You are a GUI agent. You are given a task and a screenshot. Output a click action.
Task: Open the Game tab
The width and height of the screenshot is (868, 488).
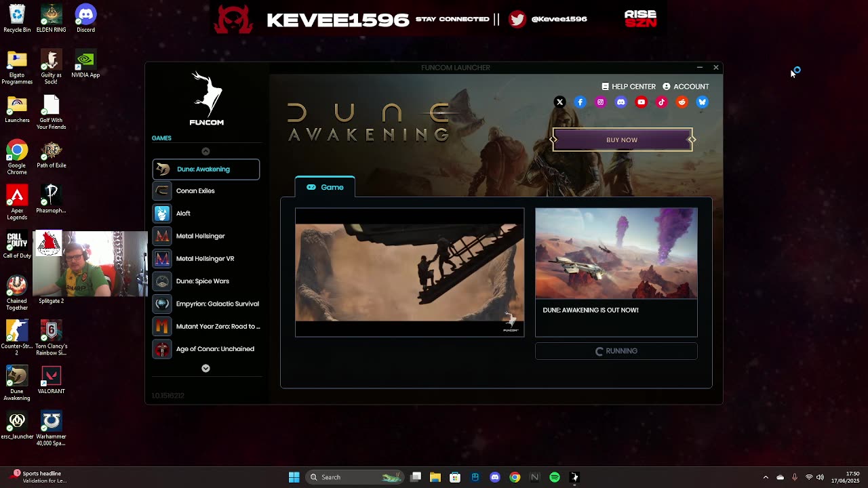(x=325, y=187)
